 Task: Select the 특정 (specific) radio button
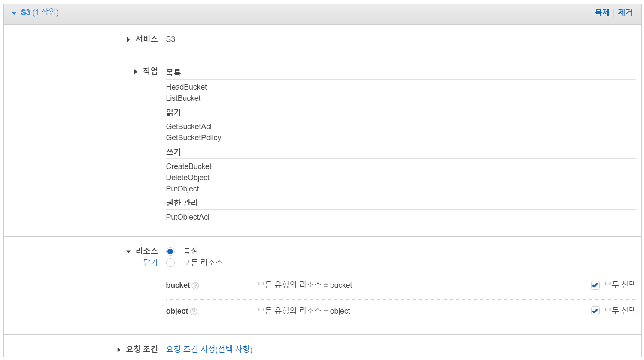click(x=170, y=251)
